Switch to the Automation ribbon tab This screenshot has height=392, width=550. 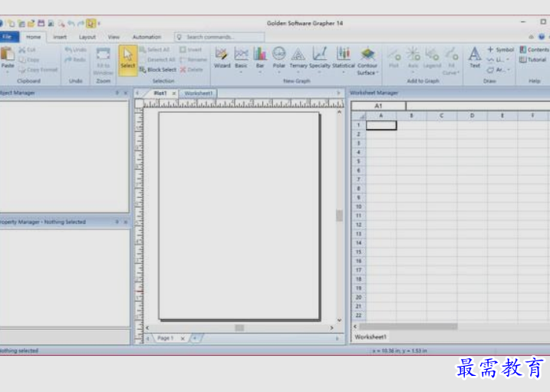pyautogui.click(x=147, y=37)
